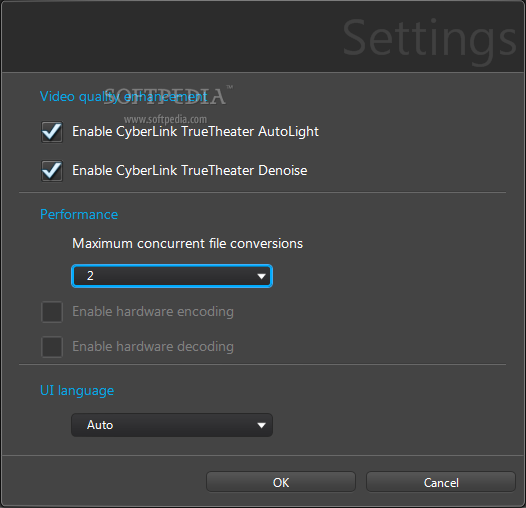526x508 pixels.
Task: Click the Enable CyberLink TrueTheater AutoLight label
Action: (195, 132)
